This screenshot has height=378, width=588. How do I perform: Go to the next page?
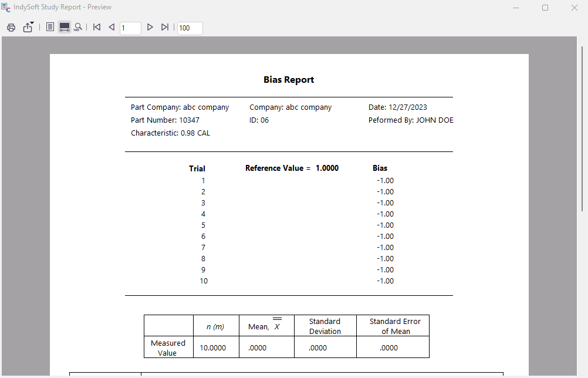150,27
